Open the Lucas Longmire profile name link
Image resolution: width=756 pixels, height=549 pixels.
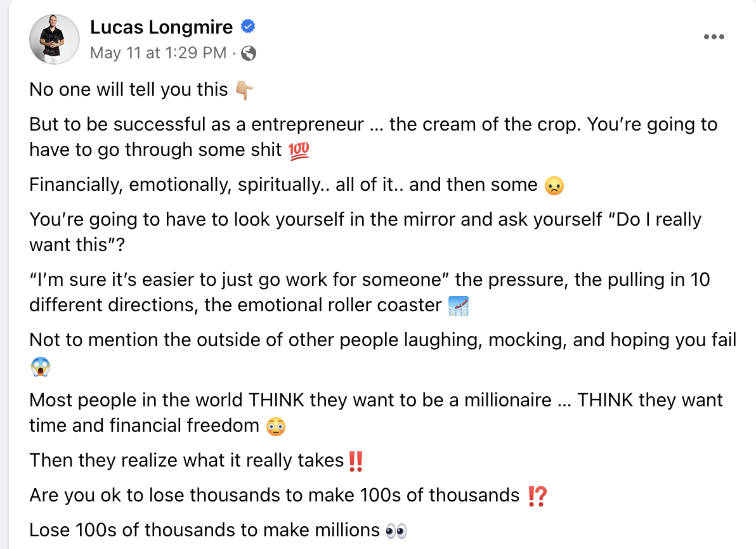tap(162, 27)
